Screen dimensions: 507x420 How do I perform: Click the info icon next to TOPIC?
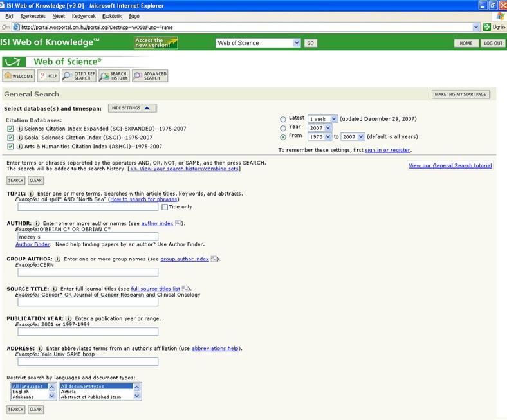(31, 194)
